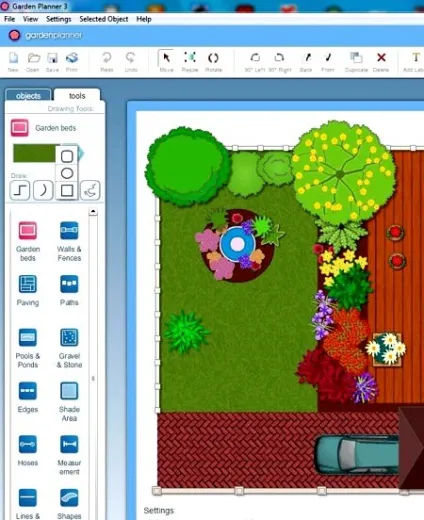Duplicate the selected object
The width and height of the screenshot is (424, 520).
[x=356, y=58]
